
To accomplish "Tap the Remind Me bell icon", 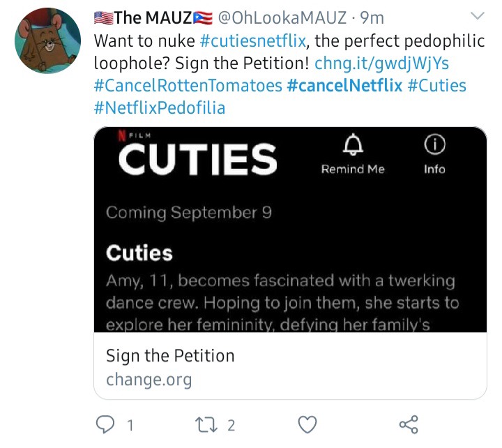I will pyautogui.click(x=353, y=145).
